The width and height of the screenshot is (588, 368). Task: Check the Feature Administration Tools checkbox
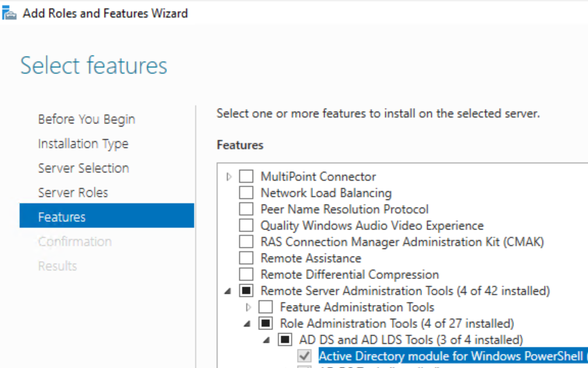265,307
